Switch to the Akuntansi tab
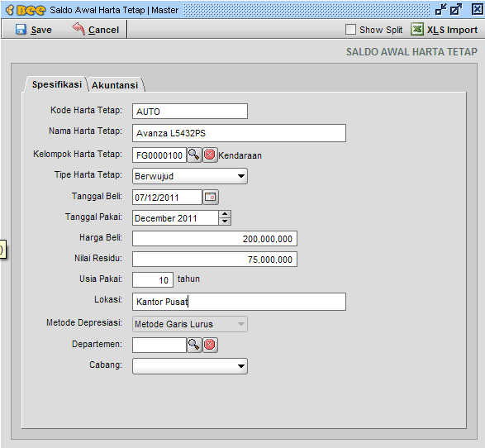The height and width of the screenshot is (448, 485). pyautogui.click(x=115, y=85)
